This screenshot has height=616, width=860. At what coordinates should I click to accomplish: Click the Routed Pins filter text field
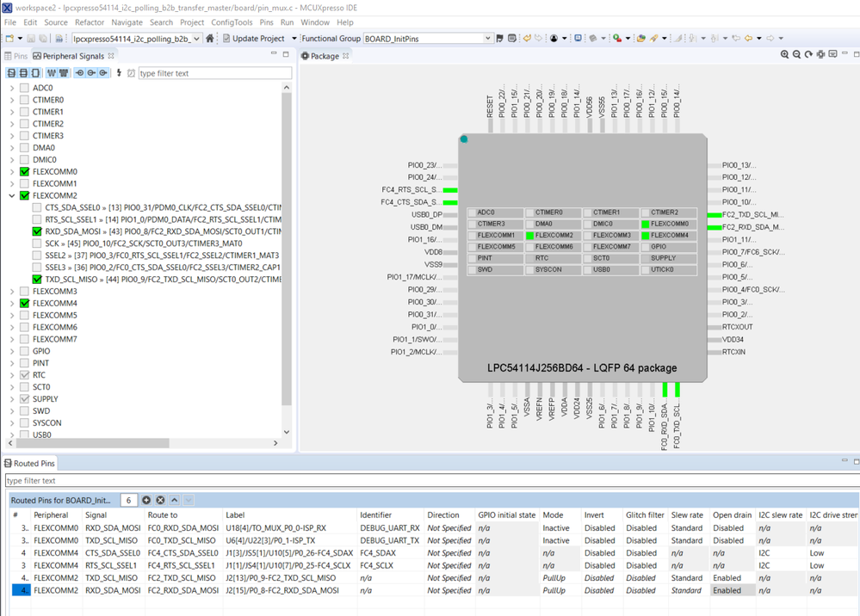432,481
